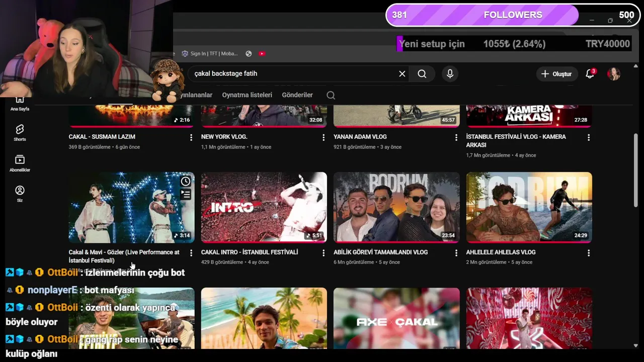Click the Sign In | TFT bookmark
Viewport: 644px width, 362px height.
click(209, 54)
